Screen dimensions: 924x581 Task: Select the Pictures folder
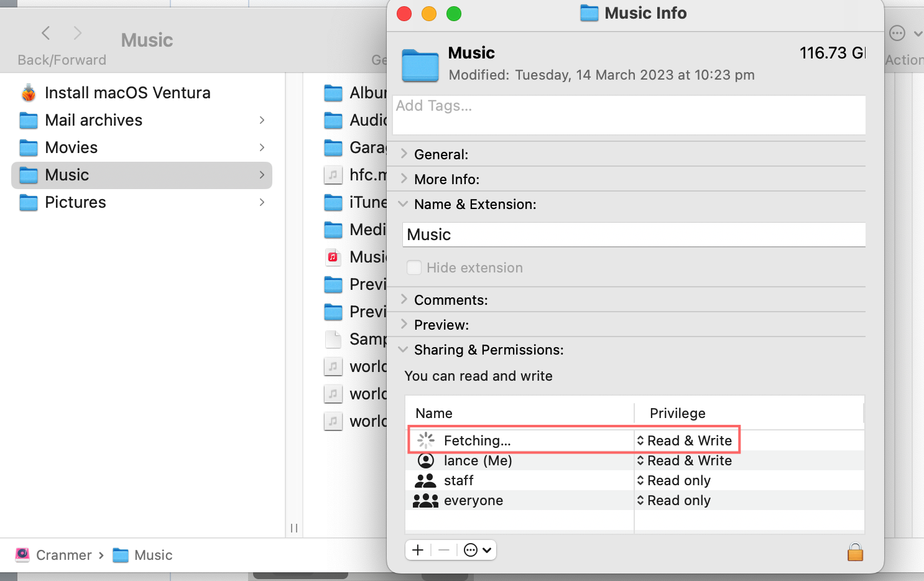point(142,202)
